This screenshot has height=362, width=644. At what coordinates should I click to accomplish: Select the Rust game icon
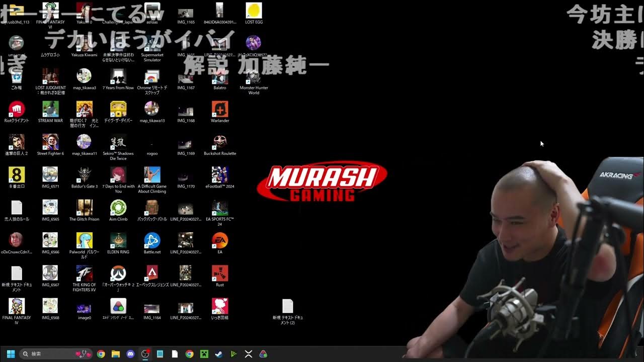pyautogui.click(x=220, y=277)
